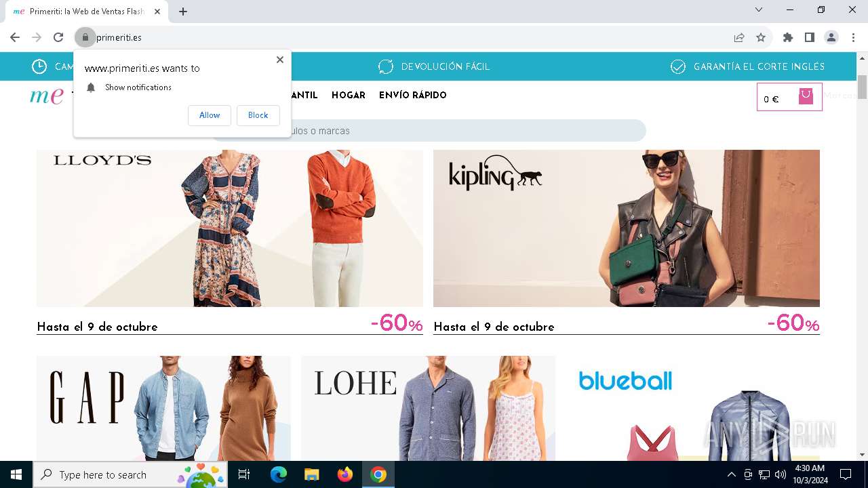Allow notifications from primeriti.es
The height and width of the screenshot is (488, 868).
[210, 115]
